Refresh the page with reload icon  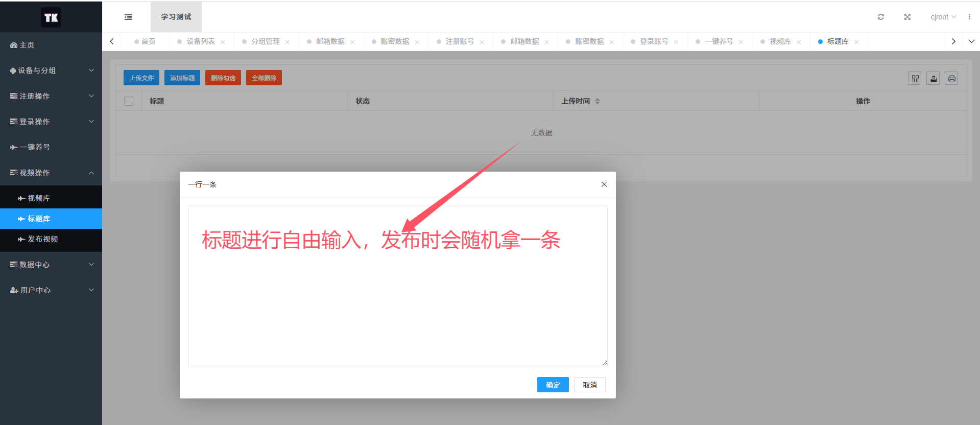click(881, 17)
